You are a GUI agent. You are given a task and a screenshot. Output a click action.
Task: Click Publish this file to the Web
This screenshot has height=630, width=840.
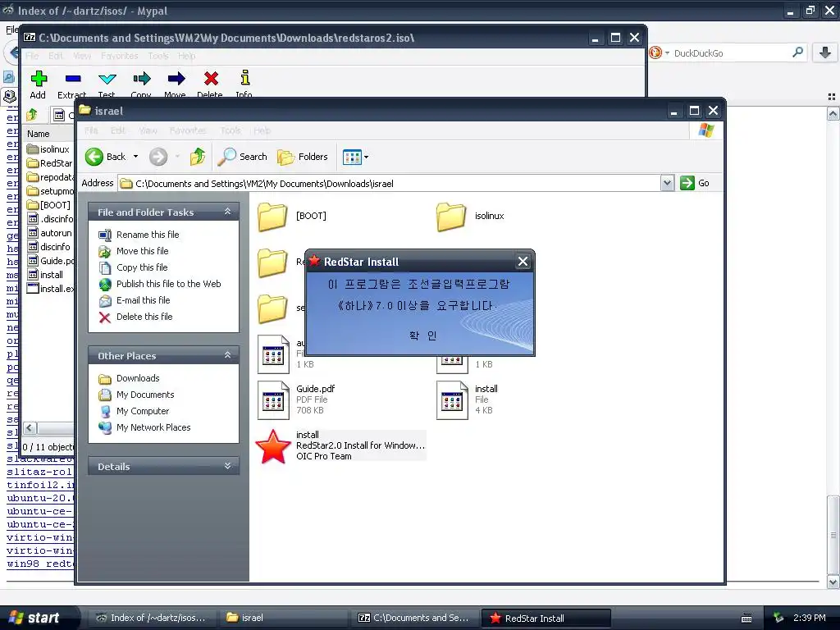pyautogui.click(x=169, y=284)
